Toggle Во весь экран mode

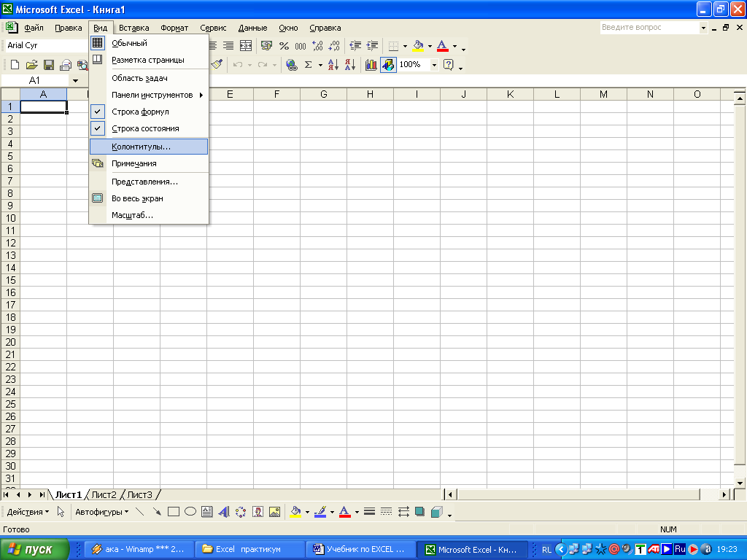click(149, 198)
